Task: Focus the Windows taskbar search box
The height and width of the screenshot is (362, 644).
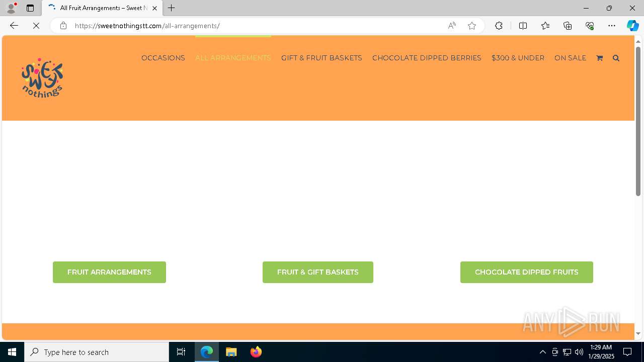Action: tap(97, 352)
